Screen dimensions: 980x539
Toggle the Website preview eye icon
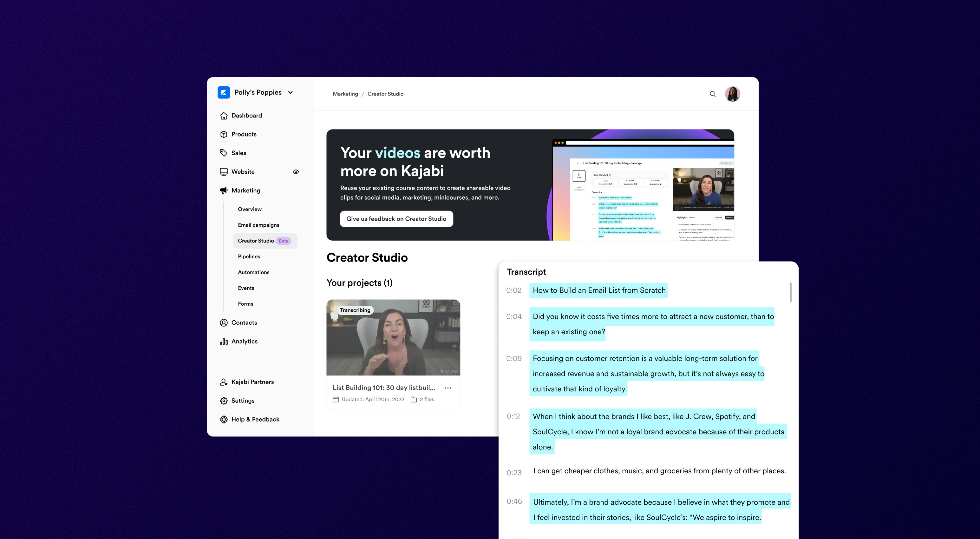[x=296, y=172]
